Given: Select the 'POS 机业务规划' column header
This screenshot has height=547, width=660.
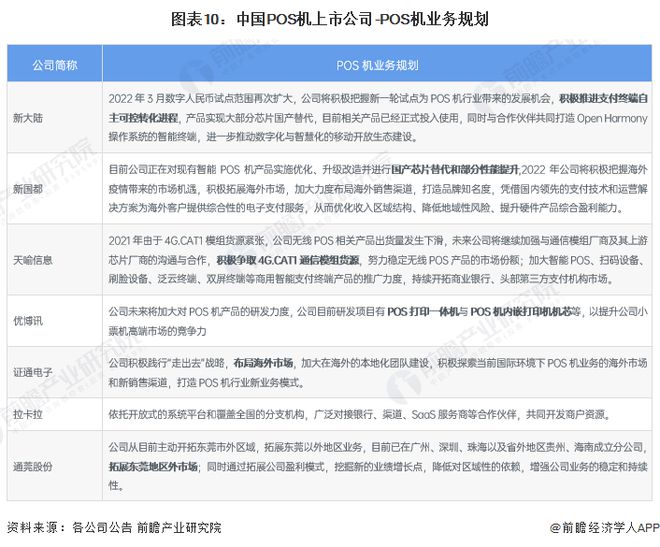Looking at the screenshot, I should 377,65.
